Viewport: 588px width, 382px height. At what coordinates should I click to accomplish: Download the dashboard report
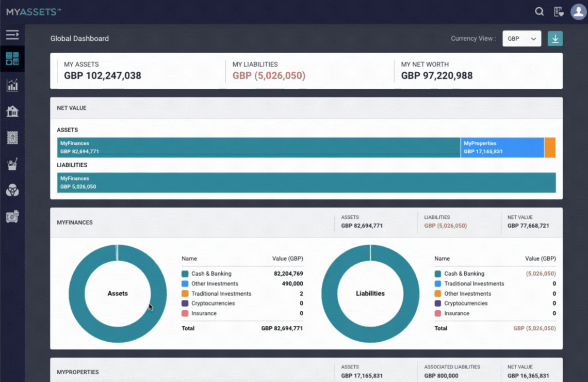pyautogui.click(x=555, y=39)
